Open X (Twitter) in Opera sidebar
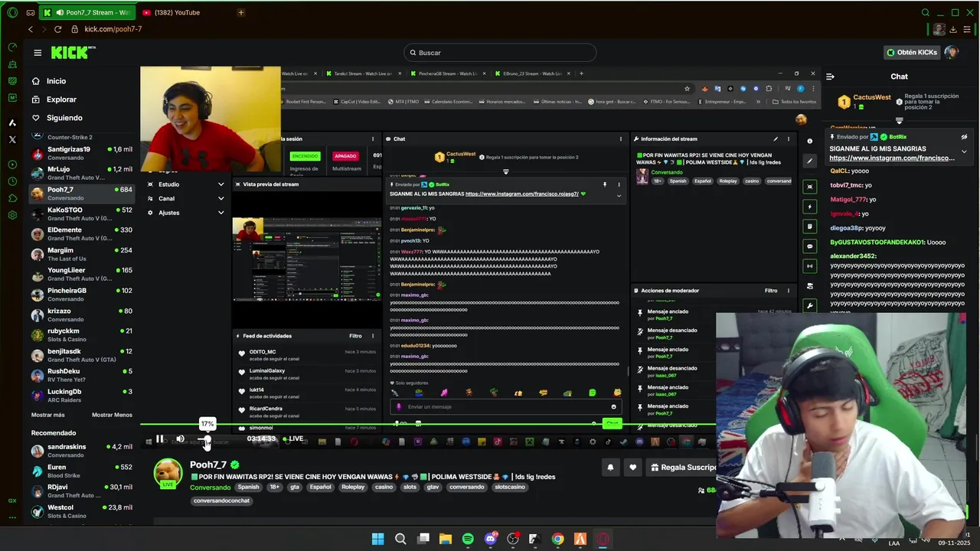This screenshot has height=551, width=980. point(12,139)
